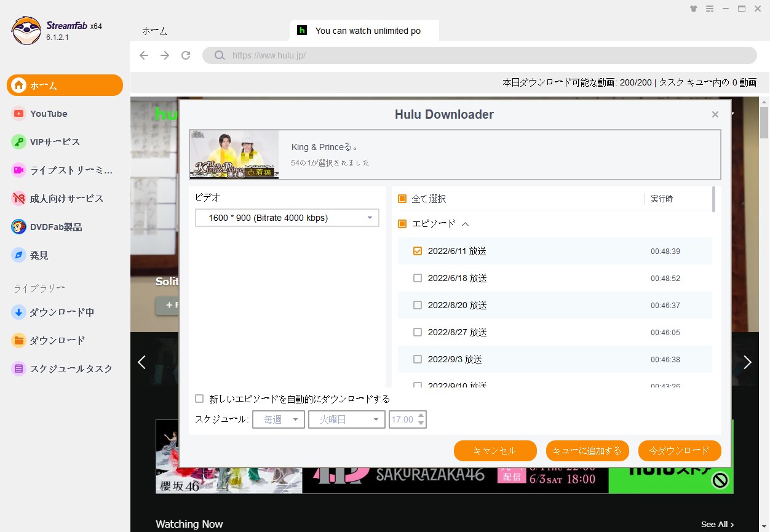Click the 17:00 schedule time stepper arrows
The width and height of the screenshot is (770, 532).
click(x=421, y=419)
